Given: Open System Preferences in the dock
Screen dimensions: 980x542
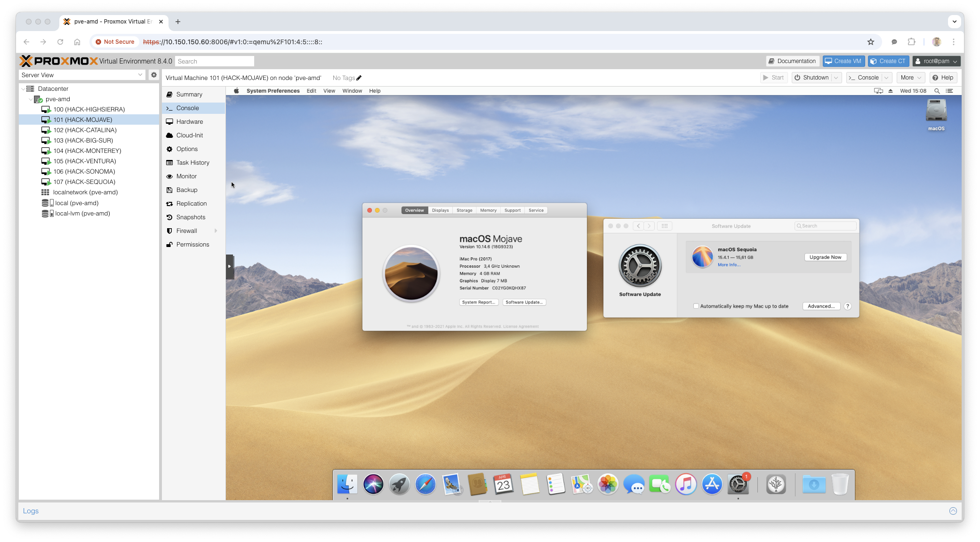Looking at the screenshot, I should pos(738,484).
